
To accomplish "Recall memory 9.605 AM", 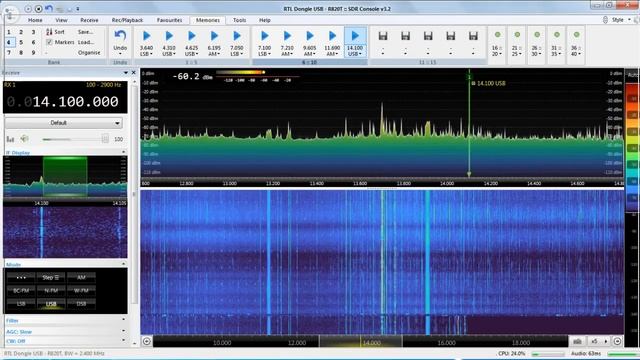I will pos(310,42).
